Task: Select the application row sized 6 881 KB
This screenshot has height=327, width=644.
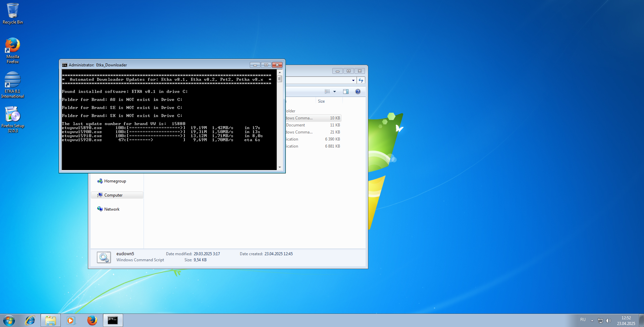Action: point(313,146)
